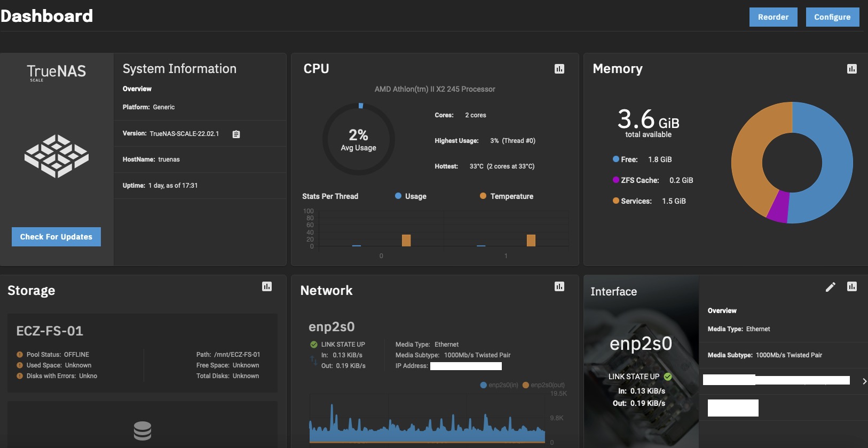Click Check For Updates button

pos(56,237)
